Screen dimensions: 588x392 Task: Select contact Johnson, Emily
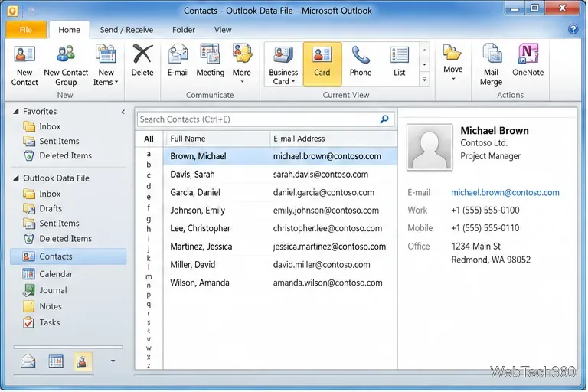pyautogui.click(x=280, y=211)
